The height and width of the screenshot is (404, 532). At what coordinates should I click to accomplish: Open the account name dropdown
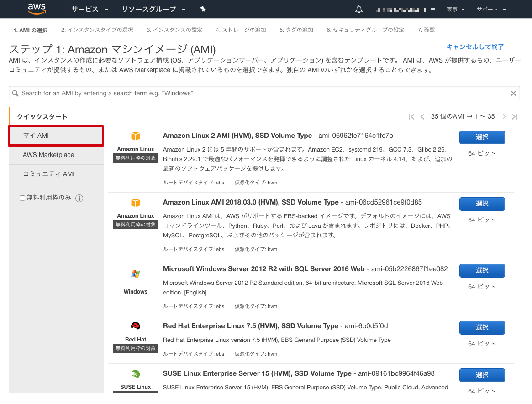tap(406, 10)
